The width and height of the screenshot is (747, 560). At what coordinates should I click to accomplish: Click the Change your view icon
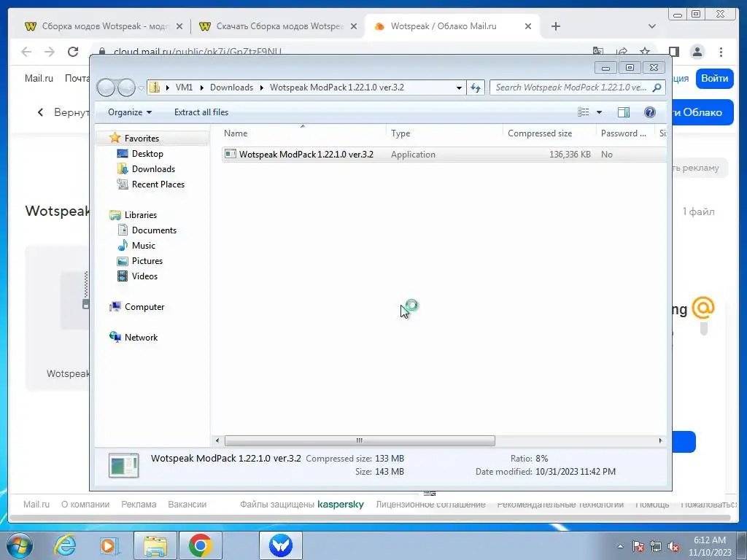pos(583,112)
